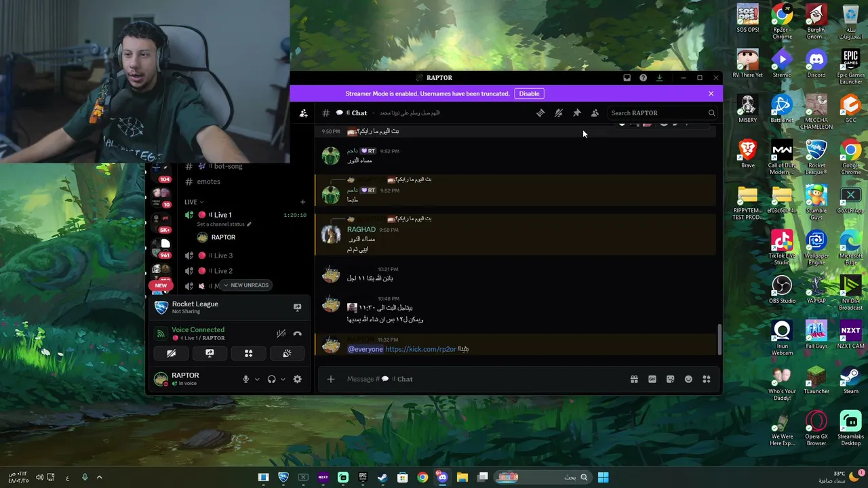Click the message attachment plus button
This screenshot has width=868, height=488.
pos(330,379)
